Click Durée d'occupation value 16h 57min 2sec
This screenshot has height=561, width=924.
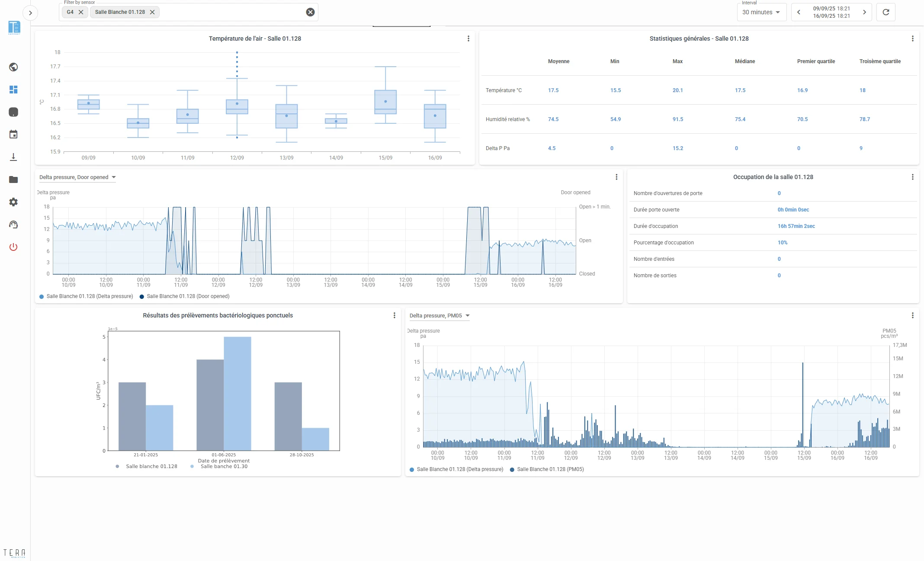[796, 226]
